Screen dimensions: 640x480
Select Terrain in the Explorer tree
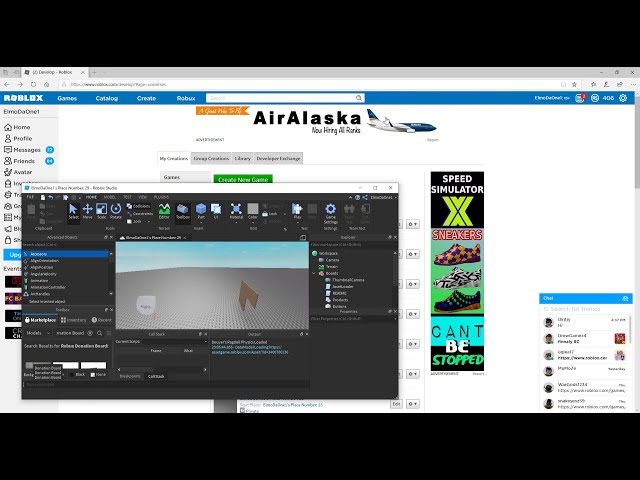[x=328, y=267]
